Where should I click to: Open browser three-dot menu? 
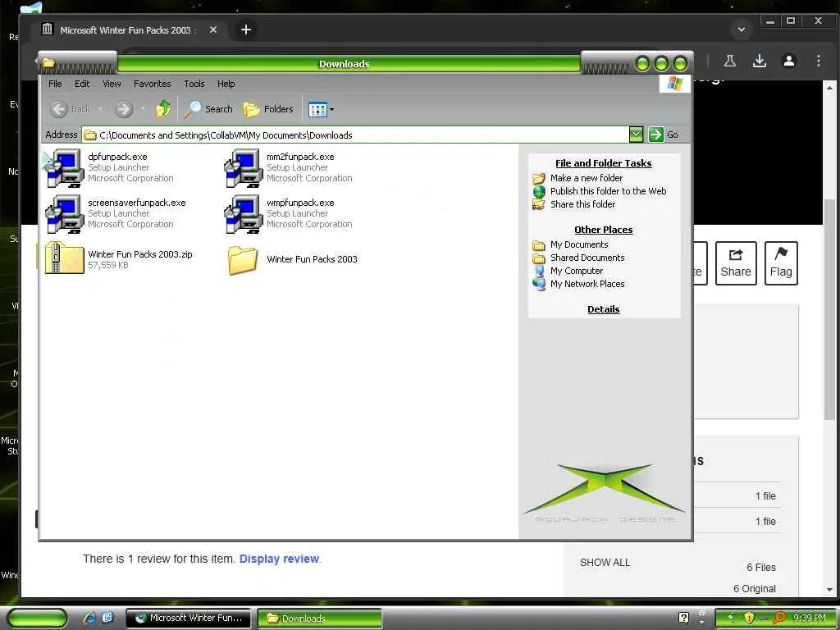(818, 61)
